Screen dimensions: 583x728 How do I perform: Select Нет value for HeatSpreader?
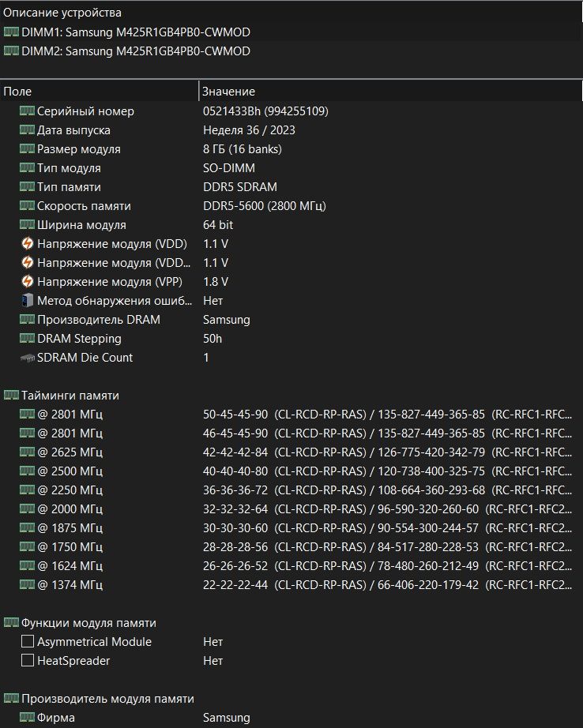click(x=213, y=661)
